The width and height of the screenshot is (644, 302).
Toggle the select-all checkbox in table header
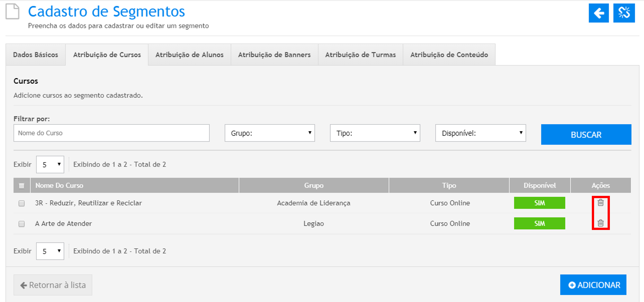tap(22, 186)
